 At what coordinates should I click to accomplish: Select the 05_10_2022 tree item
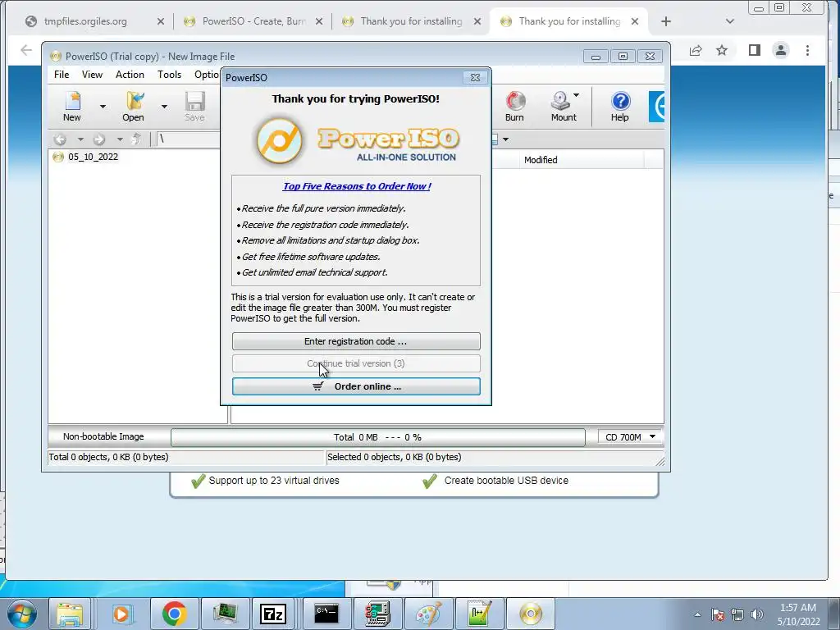tap(93, 157)
